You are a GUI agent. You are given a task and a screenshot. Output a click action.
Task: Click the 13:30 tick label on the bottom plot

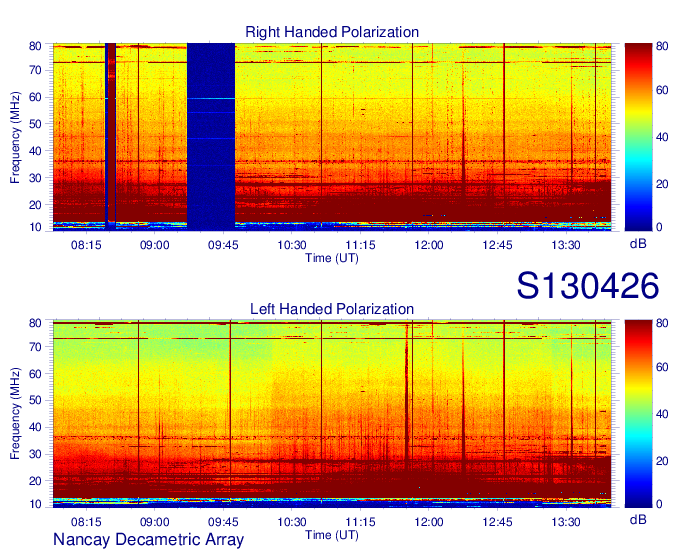click(x=566, y=522)
